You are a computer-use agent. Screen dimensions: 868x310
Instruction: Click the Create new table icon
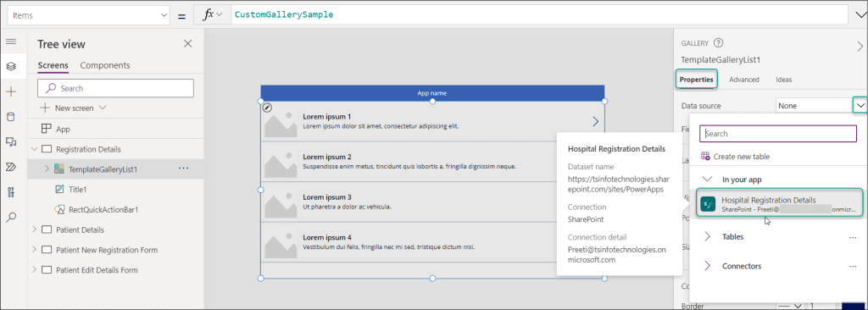pos(706,157)
